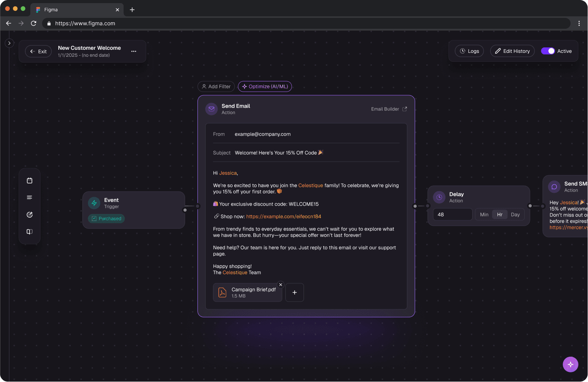Click the Purchased filter on the Event trigger
The height and width of the screenshot is (382, 588).
(x=106, y=218)
